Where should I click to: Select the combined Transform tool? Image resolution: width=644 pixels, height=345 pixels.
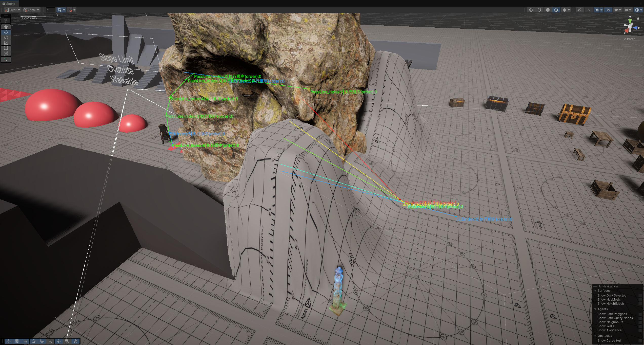[x=6, y=53]
